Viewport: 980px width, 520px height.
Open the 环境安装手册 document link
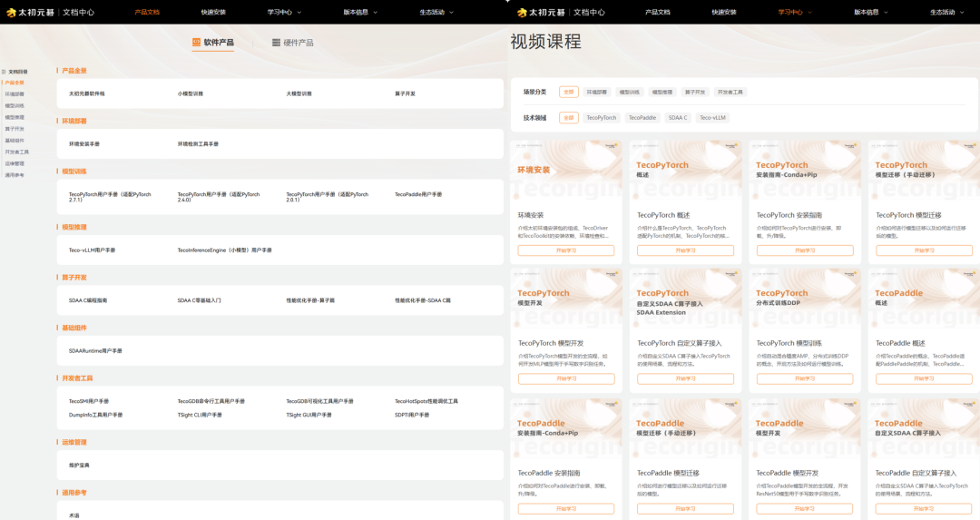point(84,143)
